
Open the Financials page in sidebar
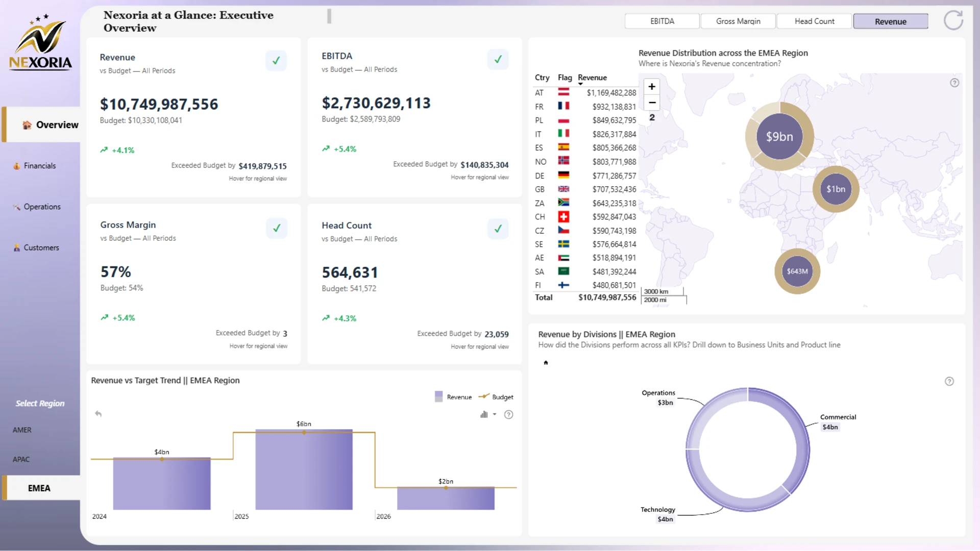coord(40,166)
